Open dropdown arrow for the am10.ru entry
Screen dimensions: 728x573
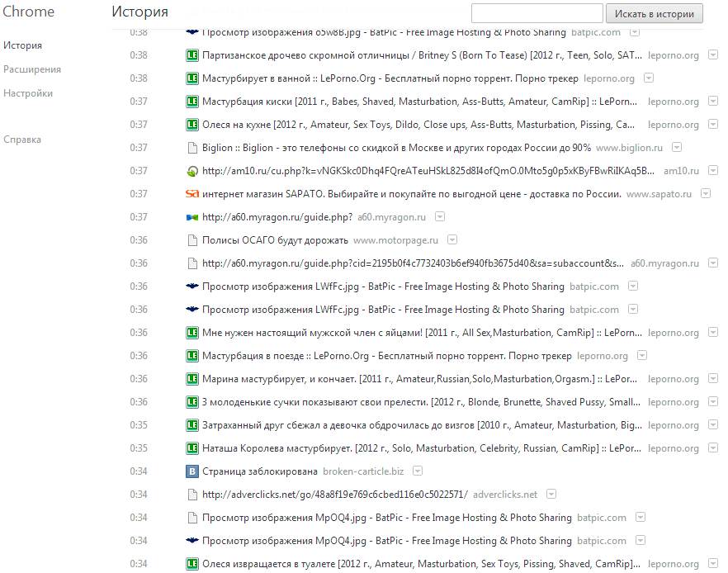pyautogui.click(x=712, y=170)
